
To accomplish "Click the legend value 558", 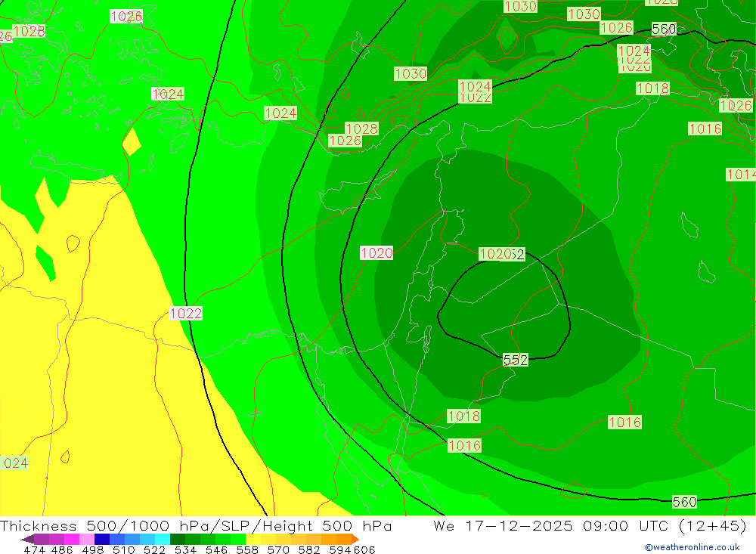I will [x=247, y=549].
